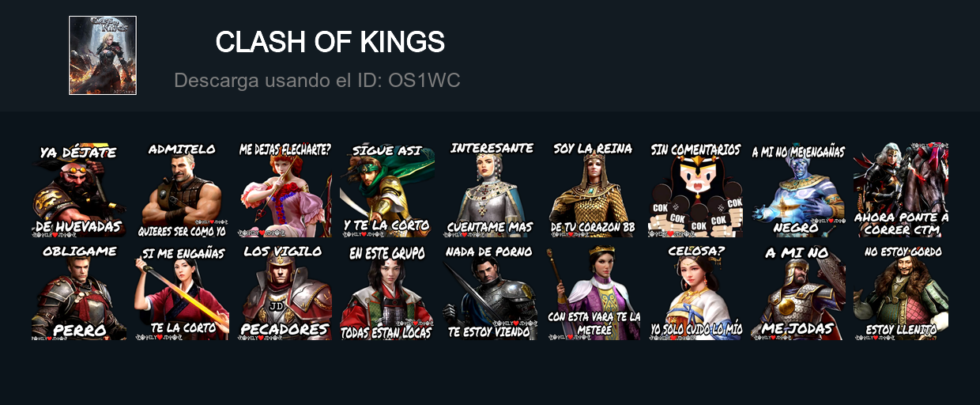Pick the 'Me dejas flecharte?' archer sticker
The height and width of the screenshot is (405, 980).
(x=285, y=190)
